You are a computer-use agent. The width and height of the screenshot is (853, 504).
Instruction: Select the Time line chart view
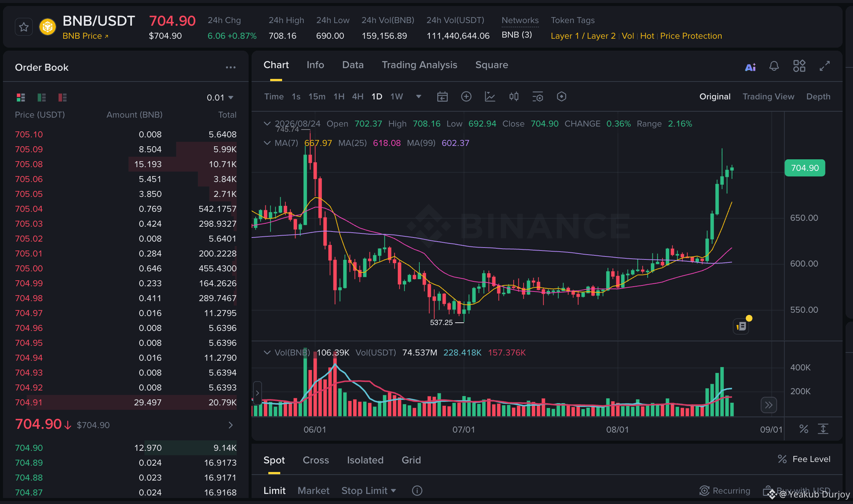pos(274,97)
